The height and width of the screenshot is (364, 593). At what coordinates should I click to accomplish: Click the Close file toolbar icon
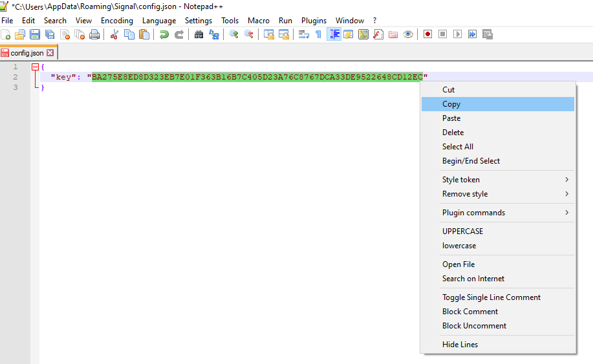[x=65, y=34]
